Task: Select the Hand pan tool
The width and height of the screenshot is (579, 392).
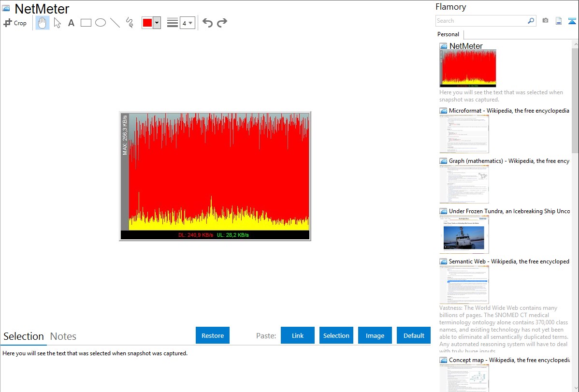Action: point(43,23)
